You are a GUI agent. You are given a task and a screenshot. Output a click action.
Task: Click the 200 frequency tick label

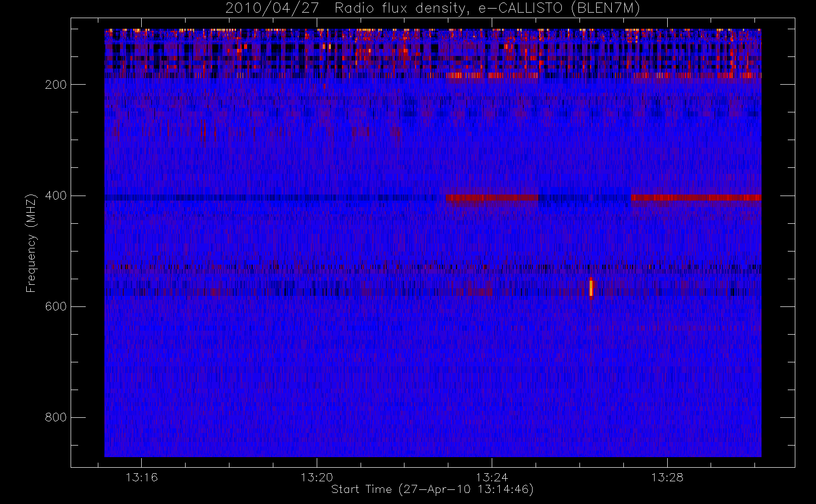tap(56, 85)
